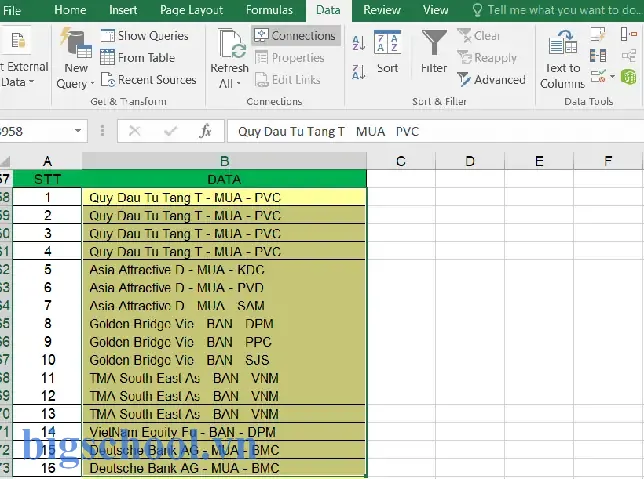The width and height of the screenshot is (644, 479).
Task: Select column A header
Action: [x=47, y=161]
